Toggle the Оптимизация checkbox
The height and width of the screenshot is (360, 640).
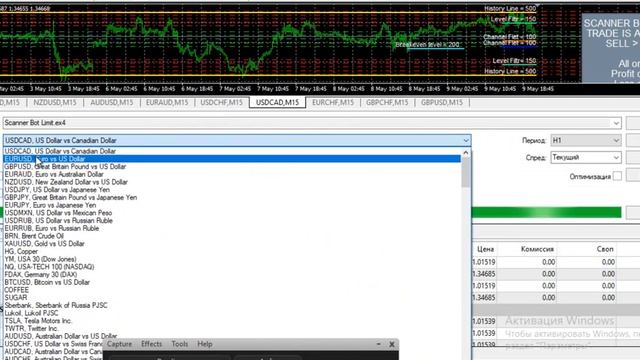[x=617, y=176]
